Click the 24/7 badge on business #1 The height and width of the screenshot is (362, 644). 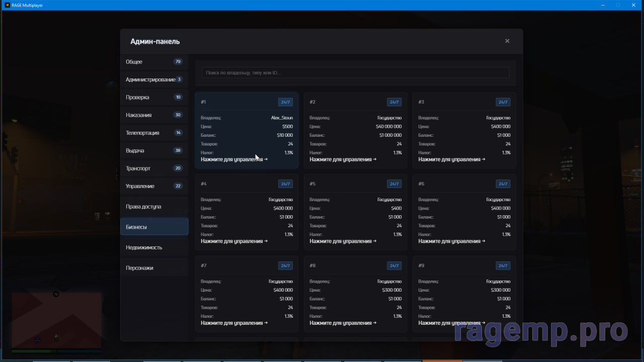tap(285, 102)
